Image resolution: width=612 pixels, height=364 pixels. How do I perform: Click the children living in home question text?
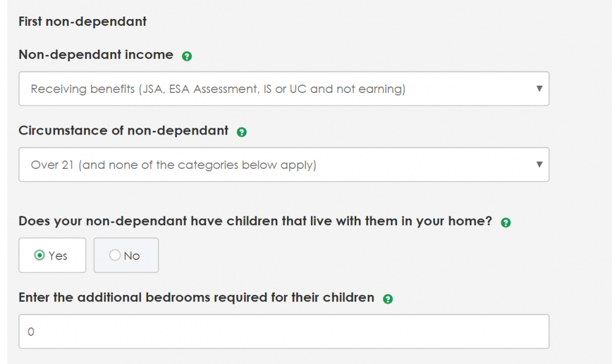pyautogui.click(x=255, y=221)
